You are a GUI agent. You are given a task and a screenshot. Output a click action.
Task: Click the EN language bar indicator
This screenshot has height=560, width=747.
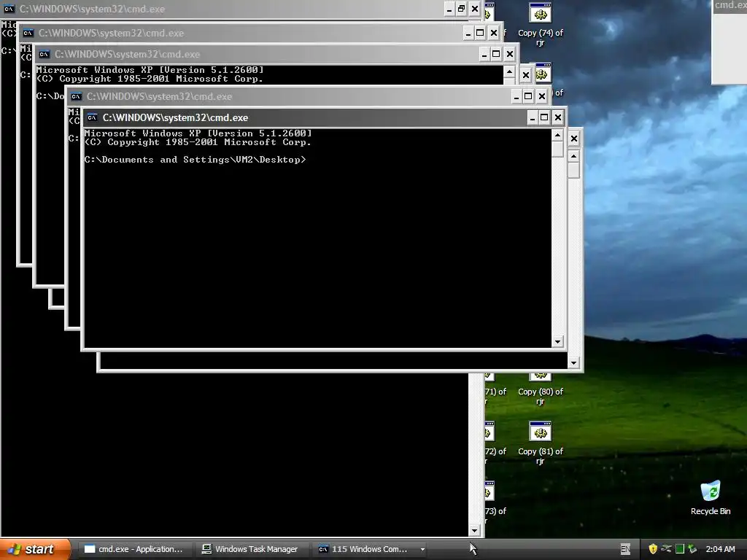pyautogui.click(x=625, y=549)
